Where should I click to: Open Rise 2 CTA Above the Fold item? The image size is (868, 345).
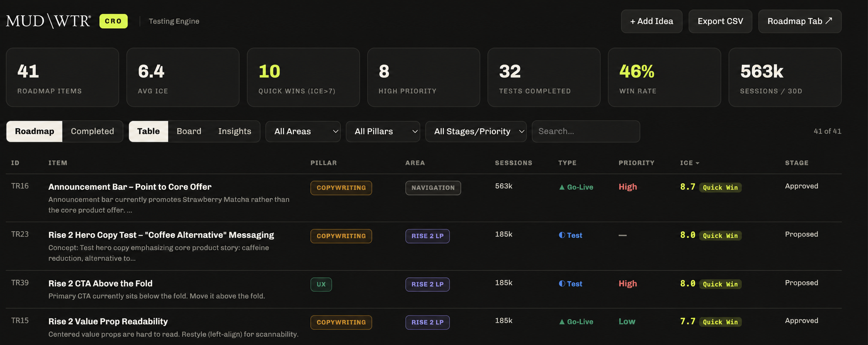100,284
